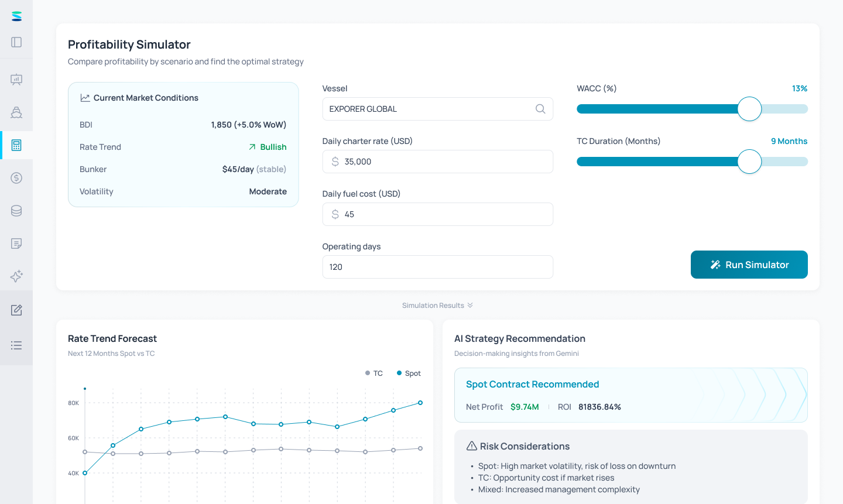Viewport: 843px width, 504px height.
Task: Select the calculator simulator sidebar icon
Action: point(16,145)
